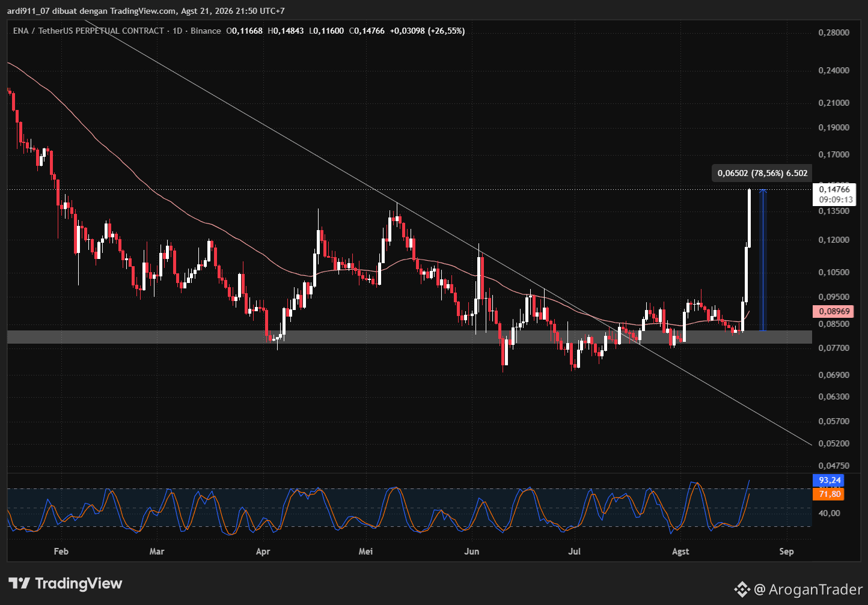The width and height of the screenshot is (868, 605).
Task: Click the candle countdown 09:09:13
Action: 834,199
